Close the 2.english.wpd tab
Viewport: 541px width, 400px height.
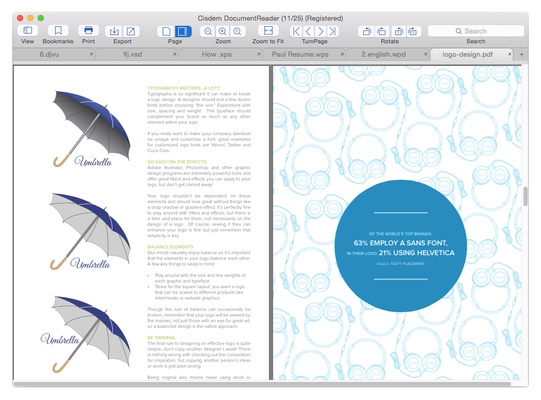click(425, 54)
